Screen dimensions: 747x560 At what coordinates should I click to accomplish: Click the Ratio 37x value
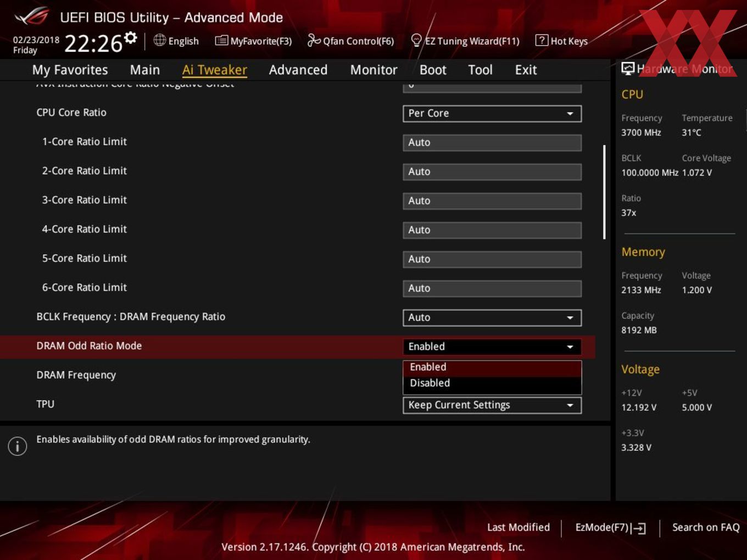(628, 213)
